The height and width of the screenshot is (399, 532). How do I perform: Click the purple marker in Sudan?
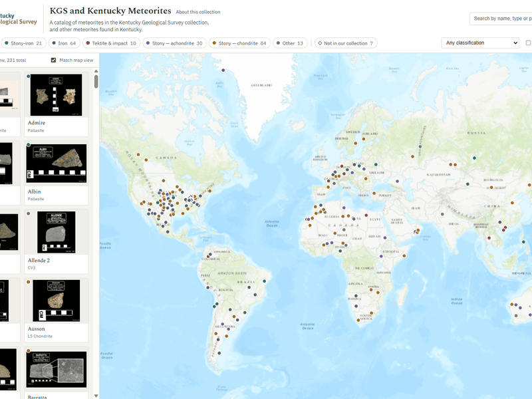click(385, 238)
